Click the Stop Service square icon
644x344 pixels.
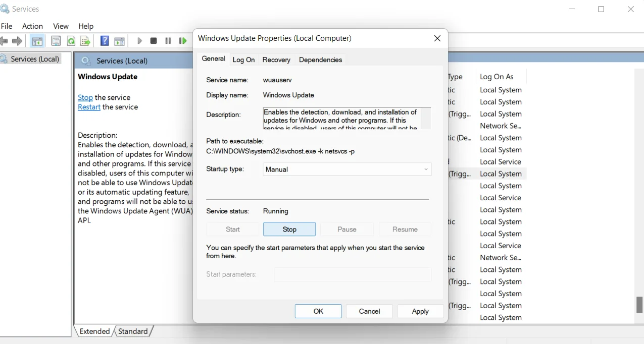(154, 41)
